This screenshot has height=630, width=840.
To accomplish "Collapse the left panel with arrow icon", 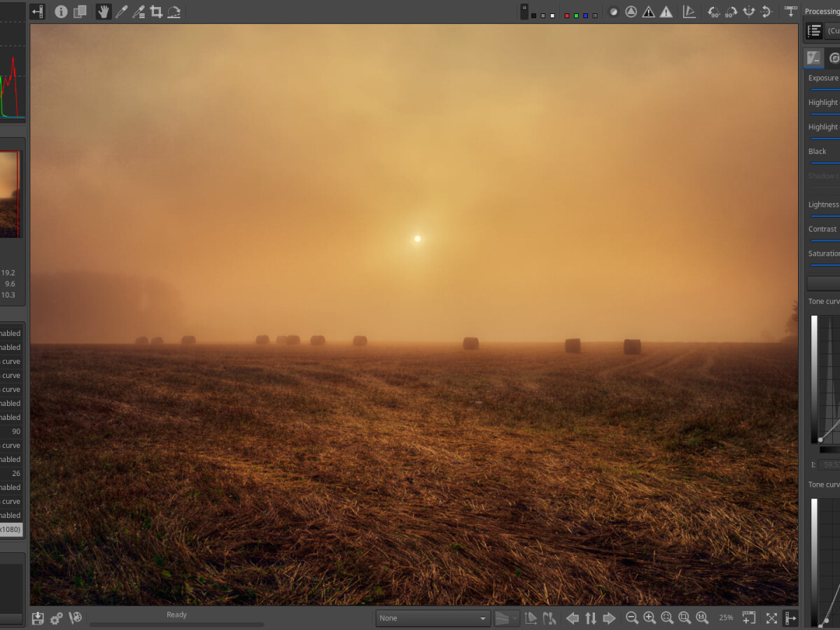I will (x=37, y=12).
